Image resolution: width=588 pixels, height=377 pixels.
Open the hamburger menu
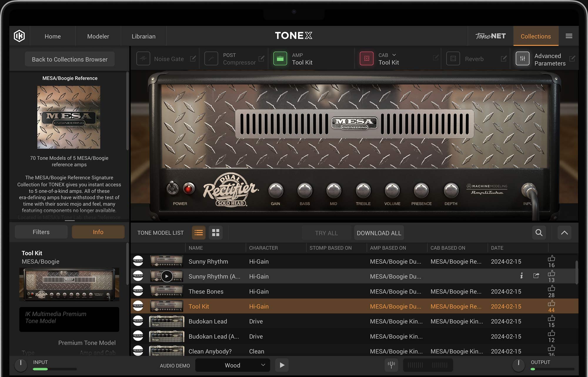569,36
